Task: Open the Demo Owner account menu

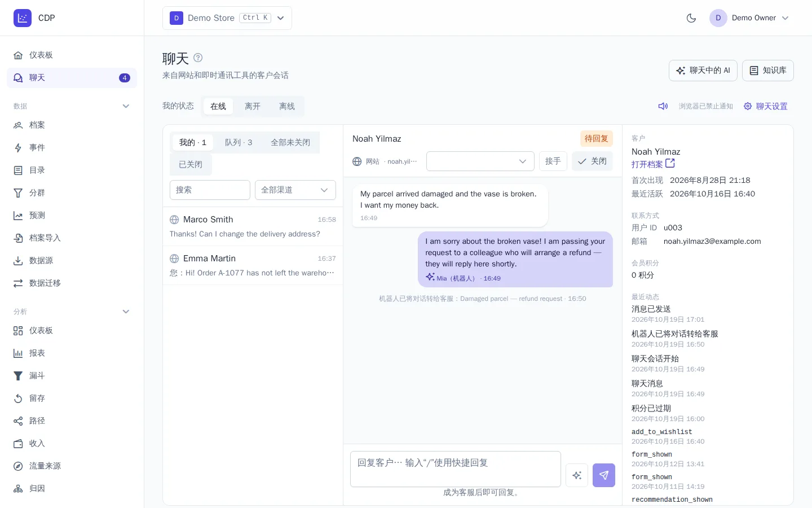Action: pos(749,18)
